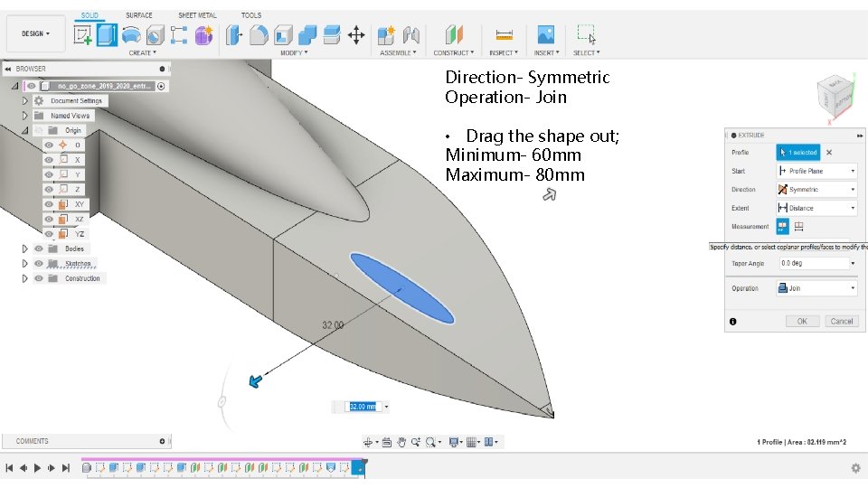Click the Shell tool icon
Image resolution: width=868 pixels, height=488 pixels.
click(x=283, y=35)
